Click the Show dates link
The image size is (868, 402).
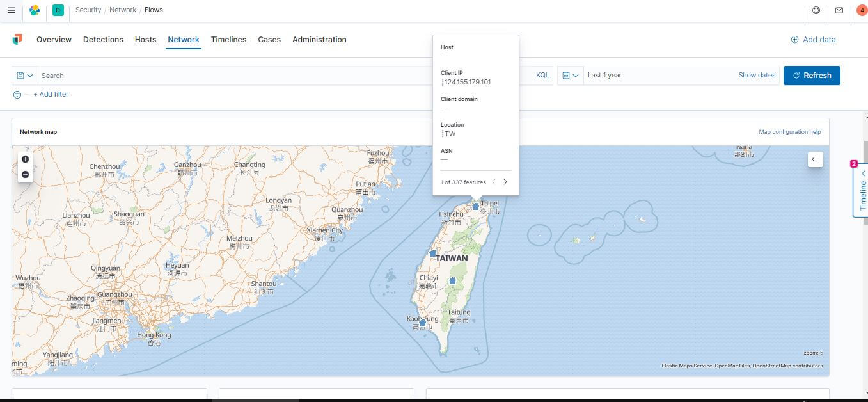757,75
